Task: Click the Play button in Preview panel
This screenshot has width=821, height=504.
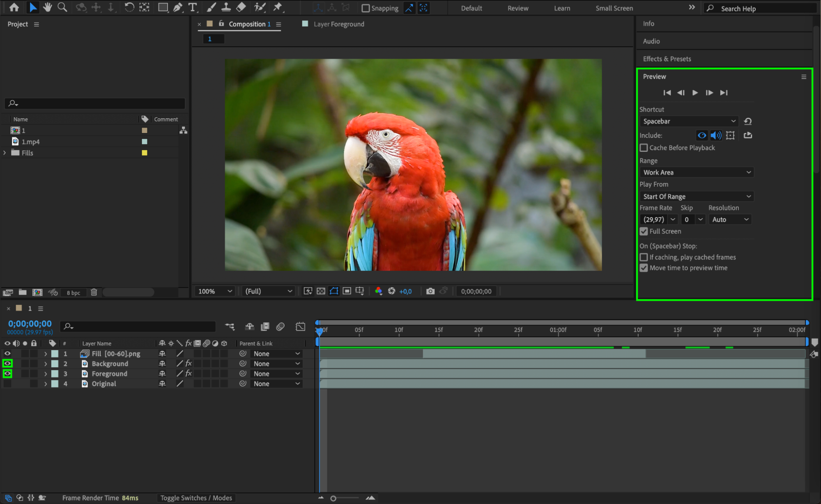Action: (695, 93)
